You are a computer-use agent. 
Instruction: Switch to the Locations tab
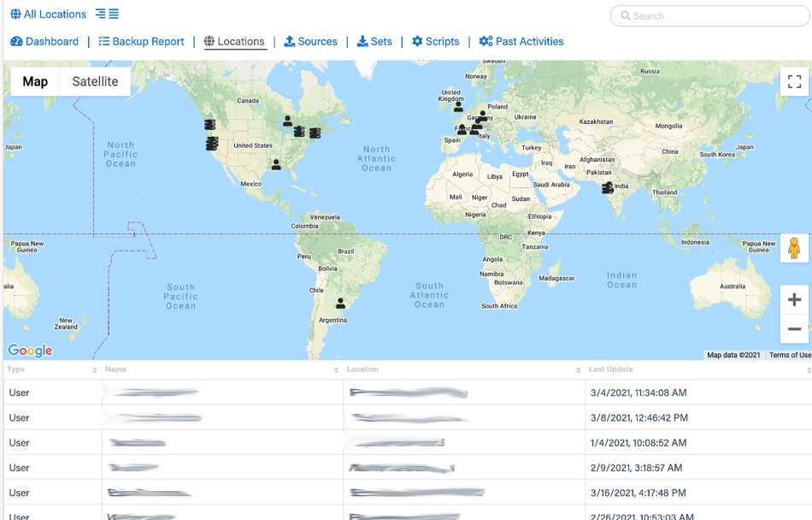[x=234, y=41]
